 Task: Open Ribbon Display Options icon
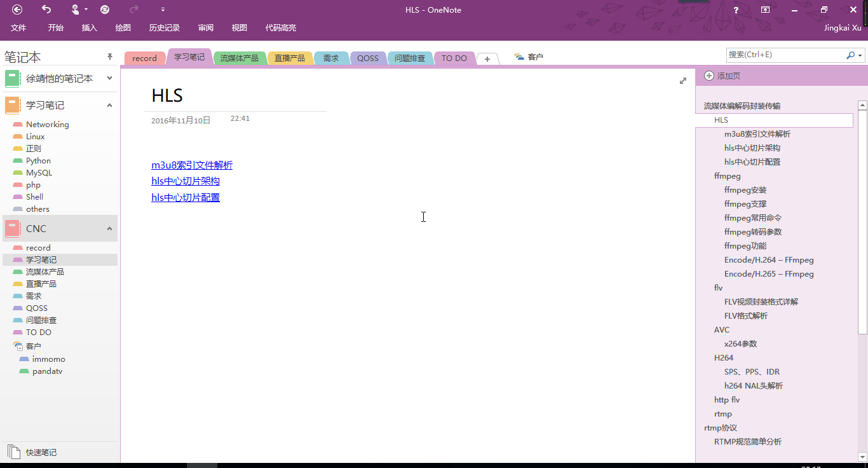pyautogui.click(x=766, y=10)
